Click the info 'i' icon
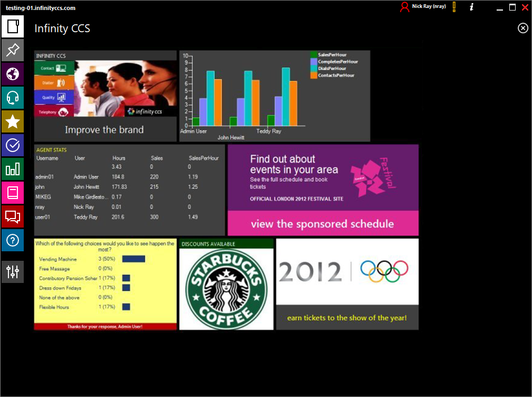Viewport: 532px width, 397px height. coord(472,7)
